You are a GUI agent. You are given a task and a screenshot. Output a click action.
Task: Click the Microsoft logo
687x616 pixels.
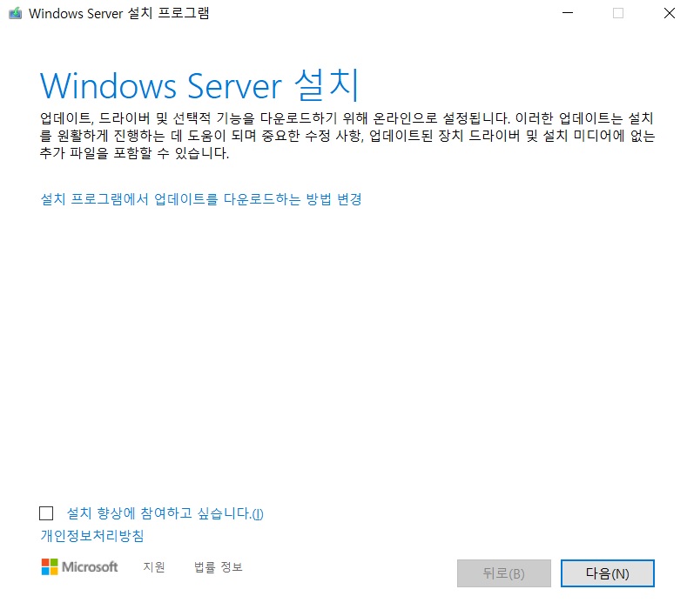click(x=79, y=567)
